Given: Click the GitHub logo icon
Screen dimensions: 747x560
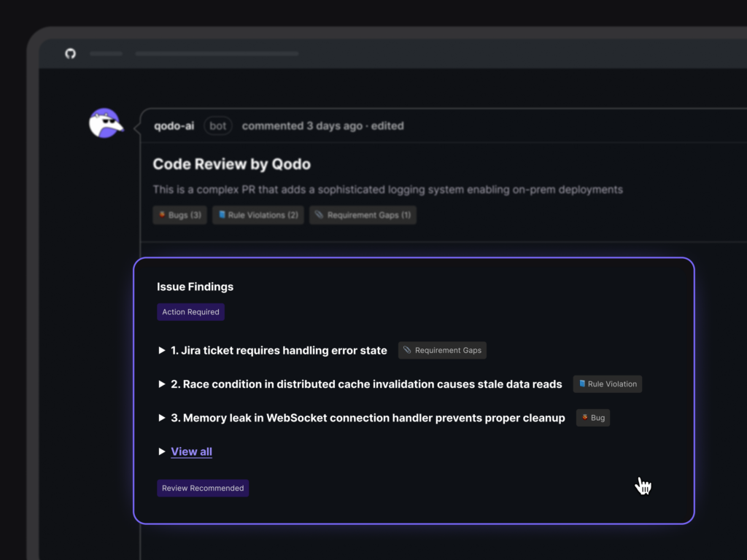Looking at the screenshot, I should (x=70, y=53).
